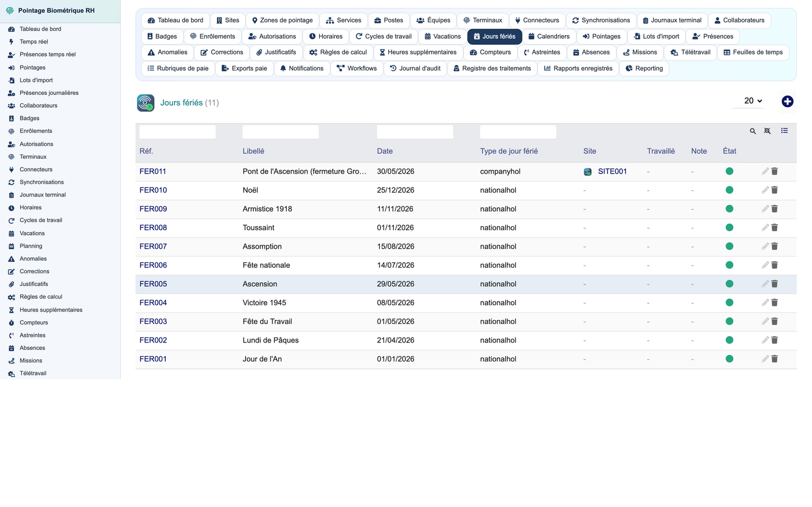812x507 pixels.
Task: Toggle green status dot for Noël row
Action: (x=729, y=190)
